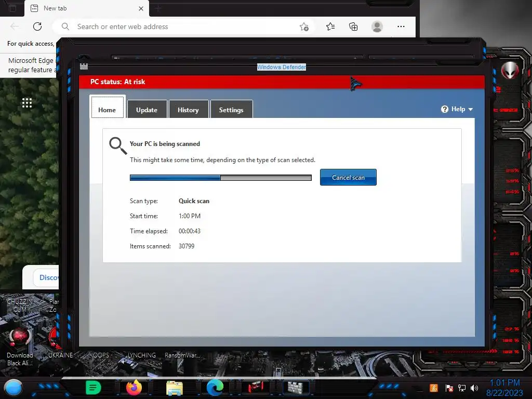Click the Windows Defender window title text
The image size is (532, 399).
point(282,67)
